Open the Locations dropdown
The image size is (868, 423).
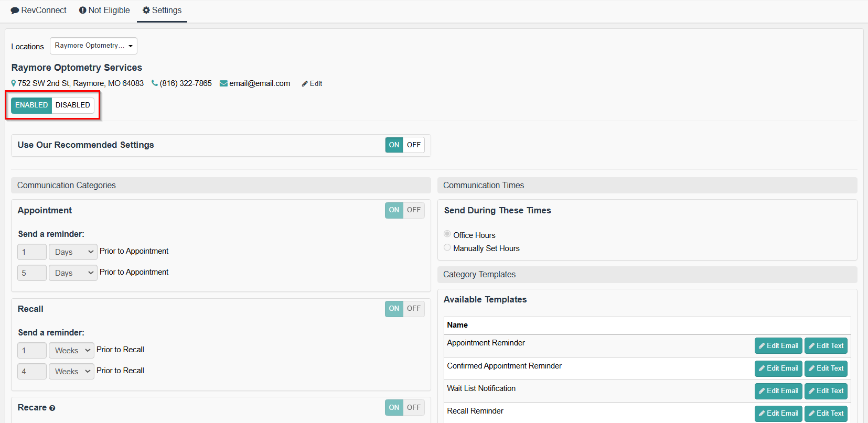(x=93, y=46)
